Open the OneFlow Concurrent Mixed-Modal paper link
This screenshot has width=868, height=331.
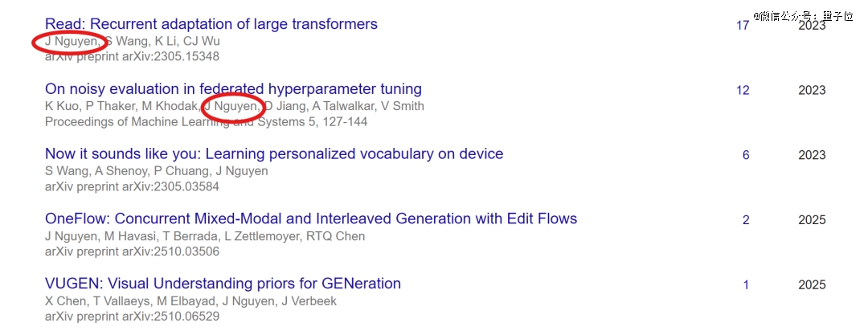tap(311, 219)
